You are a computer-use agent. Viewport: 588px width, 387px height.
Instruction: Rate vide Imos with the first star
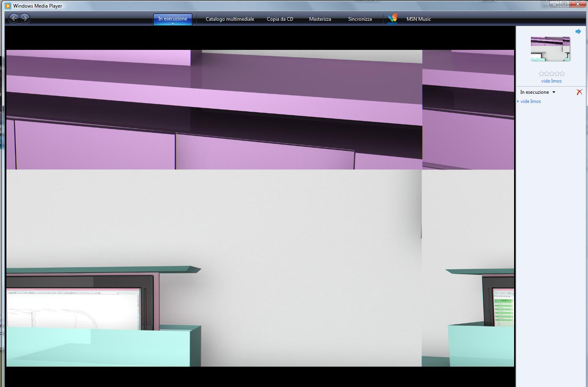click(x=541, y=74)
